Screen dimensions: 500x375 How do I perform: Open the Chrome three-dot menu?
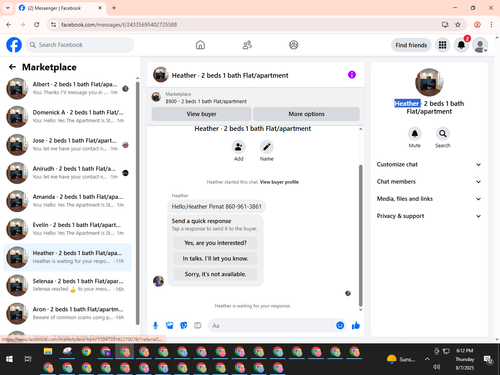pyautogui.click(x=491, y=25)
